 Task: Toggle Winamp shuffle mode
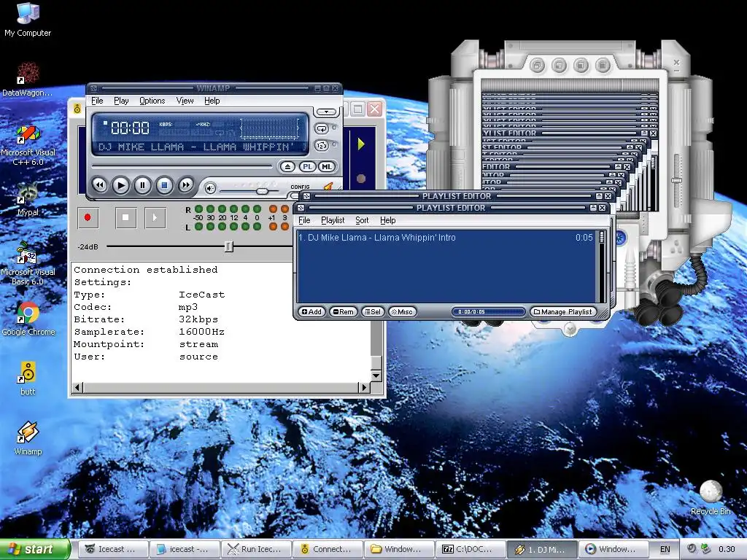click(x=322, y=145)
